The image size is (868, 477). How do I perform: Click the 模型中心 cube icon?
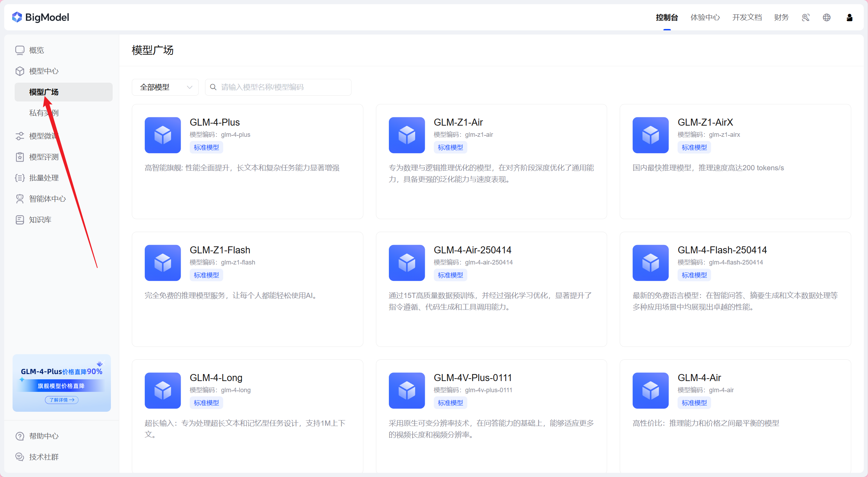tap(20, 71)
